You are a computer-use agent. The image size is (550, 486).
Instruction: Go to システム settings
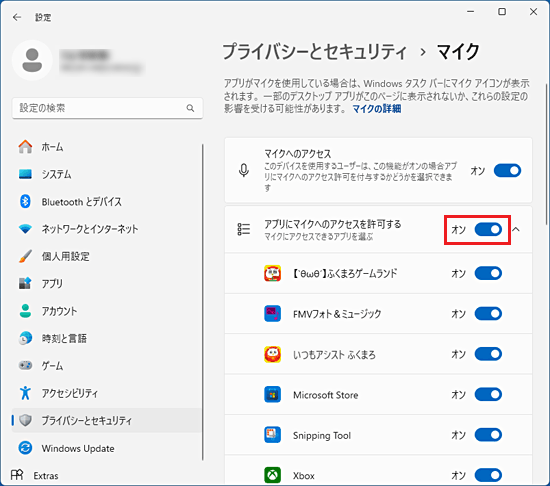107,174
